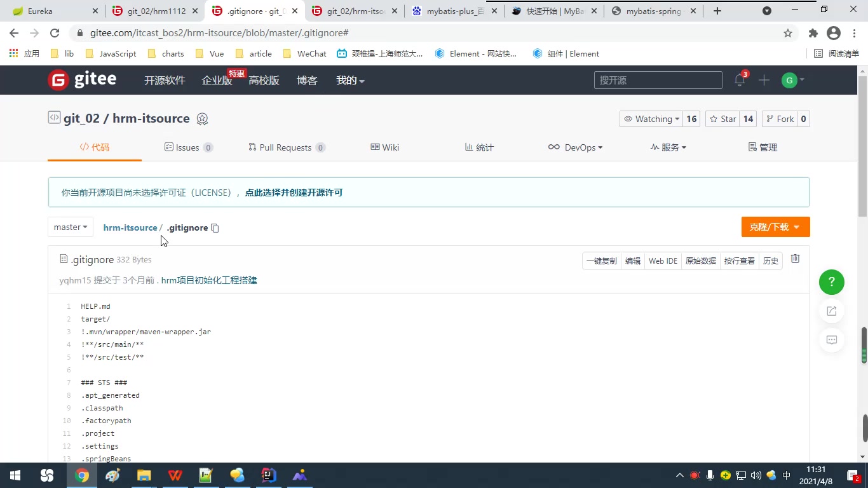This screenshot has height=488, width=868.
Task: Open the 代码 repository tab
Action: [95, 147]
